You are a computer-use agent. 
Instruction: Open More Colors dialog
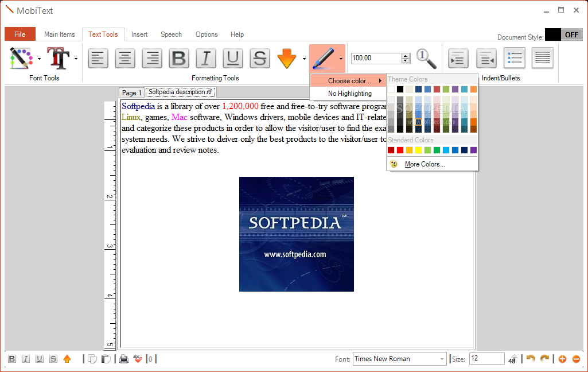pos(433,164)
